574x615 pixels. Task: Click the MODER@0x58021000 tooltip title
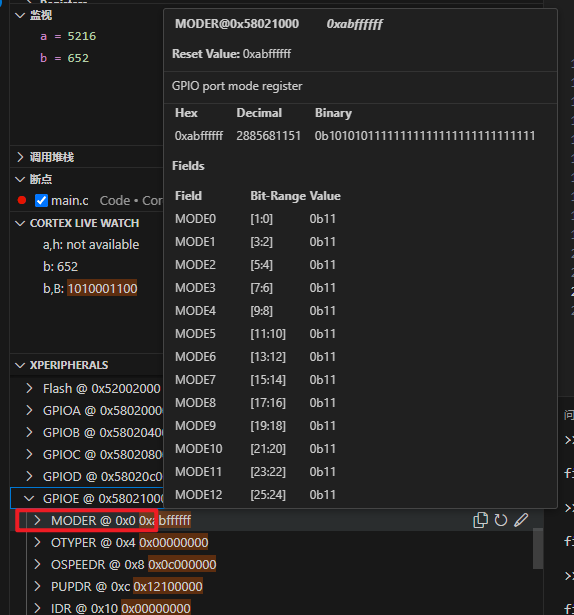coord(237,24)
